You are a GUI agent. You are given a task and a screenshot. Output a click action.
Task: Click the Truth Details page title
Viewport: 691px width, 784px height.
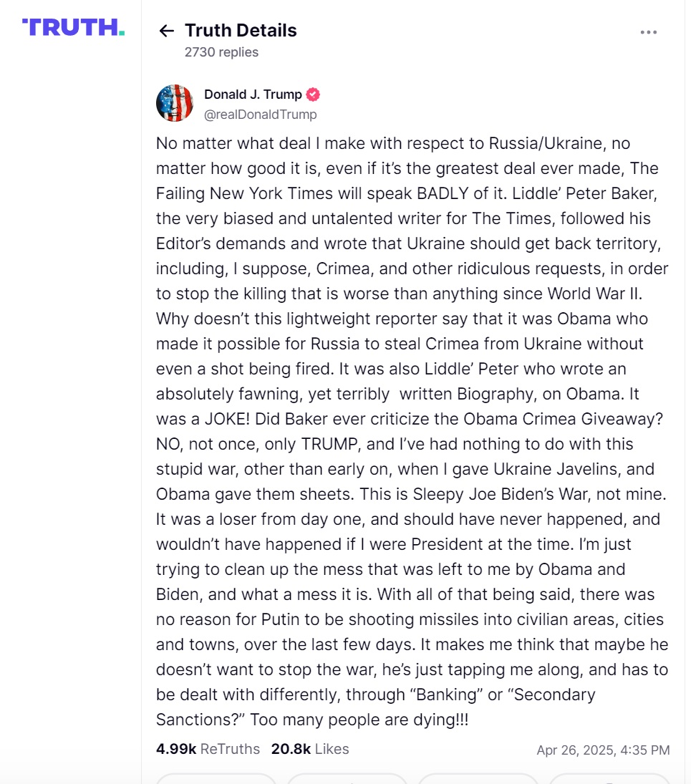(241, 31)
